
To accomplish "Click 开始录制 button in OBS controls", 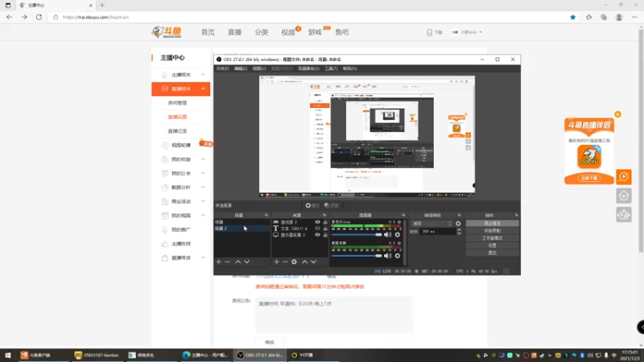I will tap(492, 231).
